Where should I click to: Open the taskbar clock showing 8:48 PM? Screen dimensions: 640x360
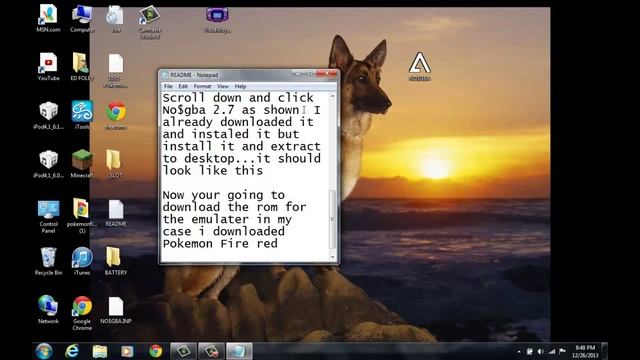coord(585,351)
